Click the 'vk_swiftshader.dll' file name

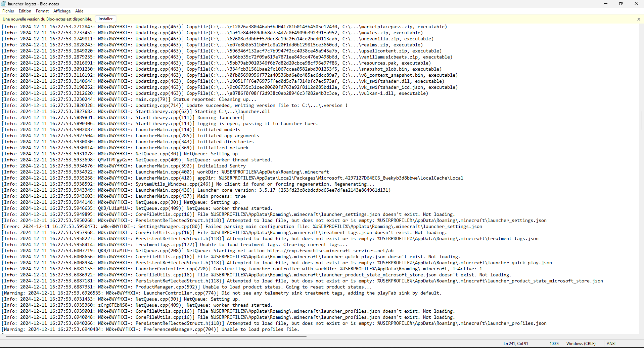385,81
